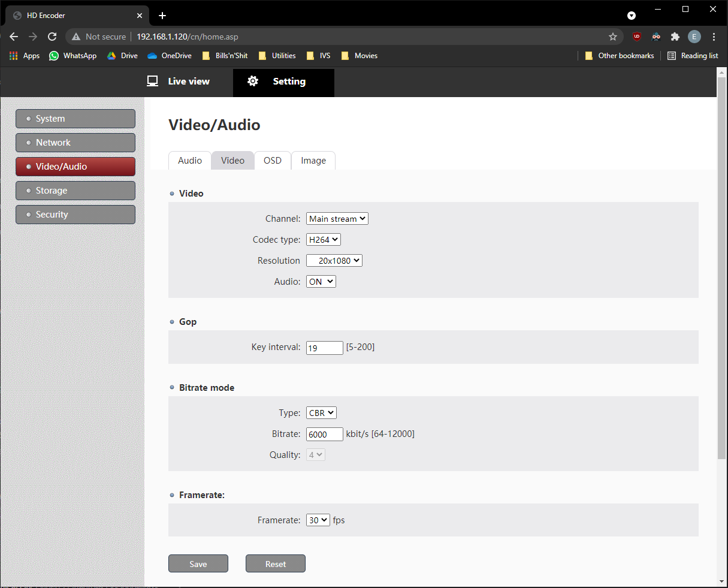Switch to the OSD tab
The image size is (728, 588).
(273, 161)
